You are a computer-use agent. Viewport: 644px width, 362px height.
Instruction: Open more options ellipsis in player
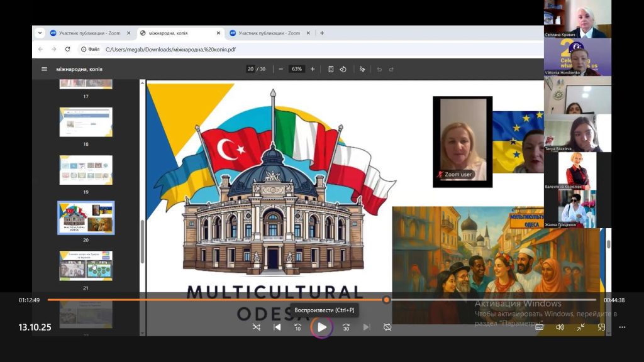pyautogui.click(x=623, y=327)
